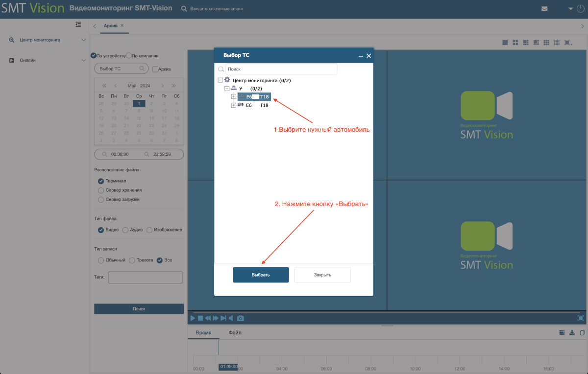Click the download icon above the timeline
Viewport: 588px width, 374px height.
(572, 333)
